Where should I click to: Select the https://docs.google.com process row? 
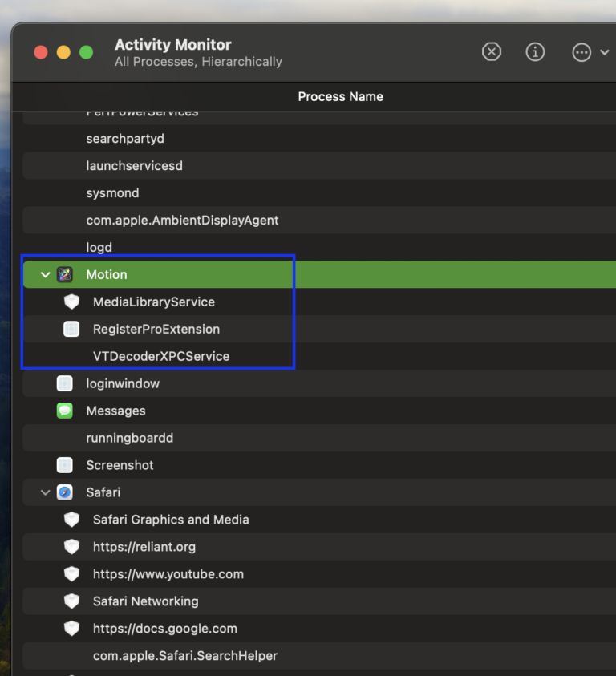point(164,629)
